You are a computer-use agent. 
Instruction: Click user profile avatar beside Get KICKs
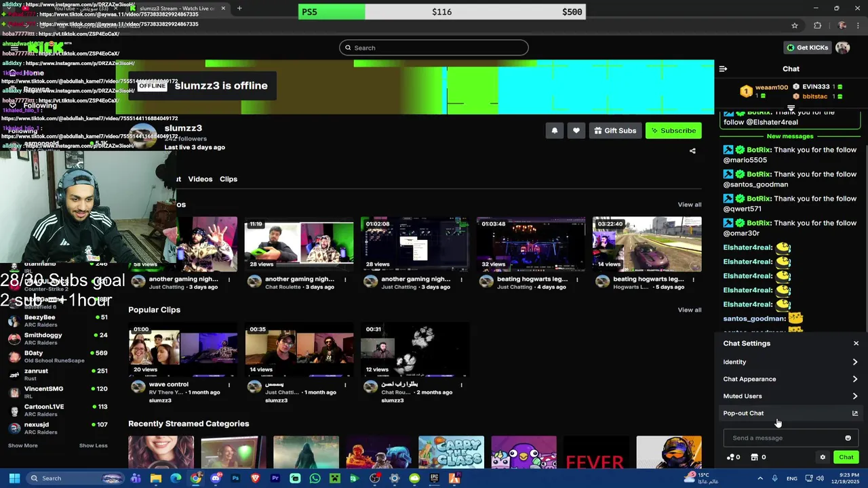[842, 47]
